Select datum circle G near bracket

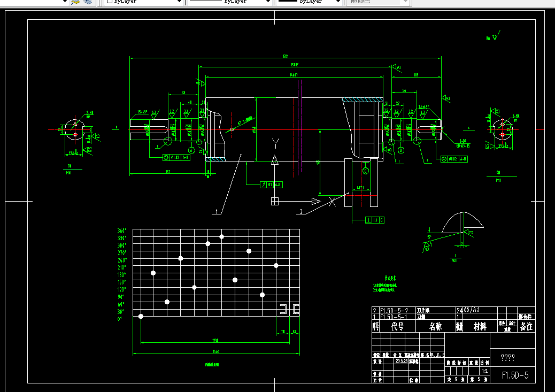(366, 171)
